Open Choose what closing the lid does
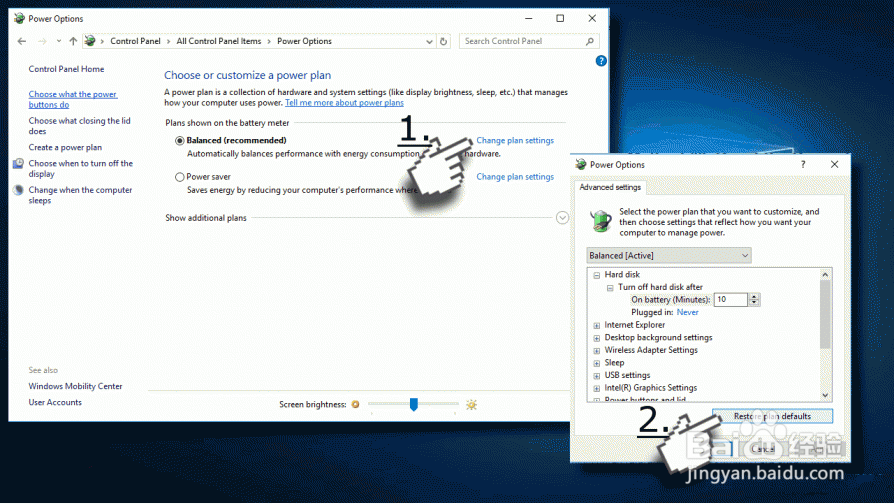The height and width of the screenshot is (504, 894). pos(79,126)
